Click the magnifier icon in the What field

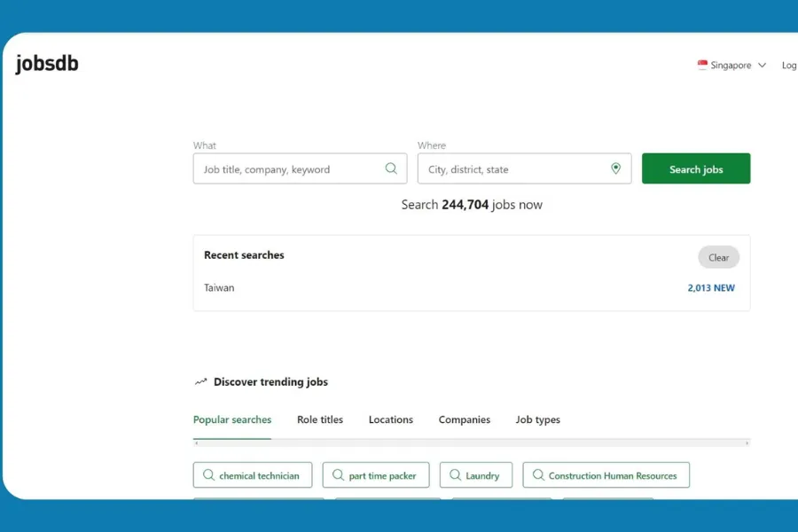tap(391, 168)
